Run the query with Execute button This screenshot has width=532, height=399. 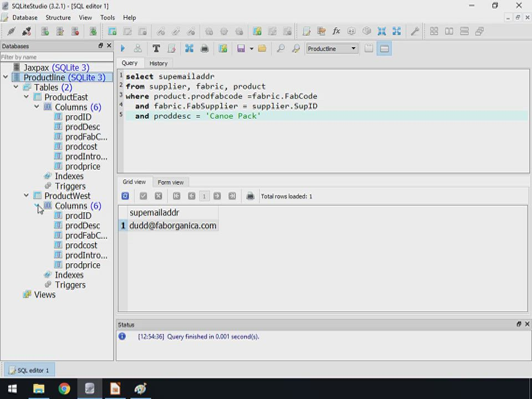pyautogui.click(x=122, y=49)
